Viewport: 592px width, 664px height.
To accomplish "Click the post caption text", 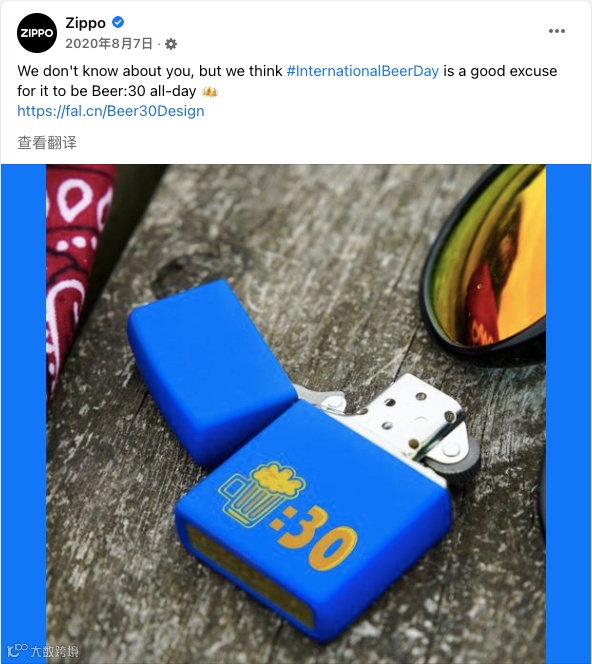I will (x=287, y=81).
